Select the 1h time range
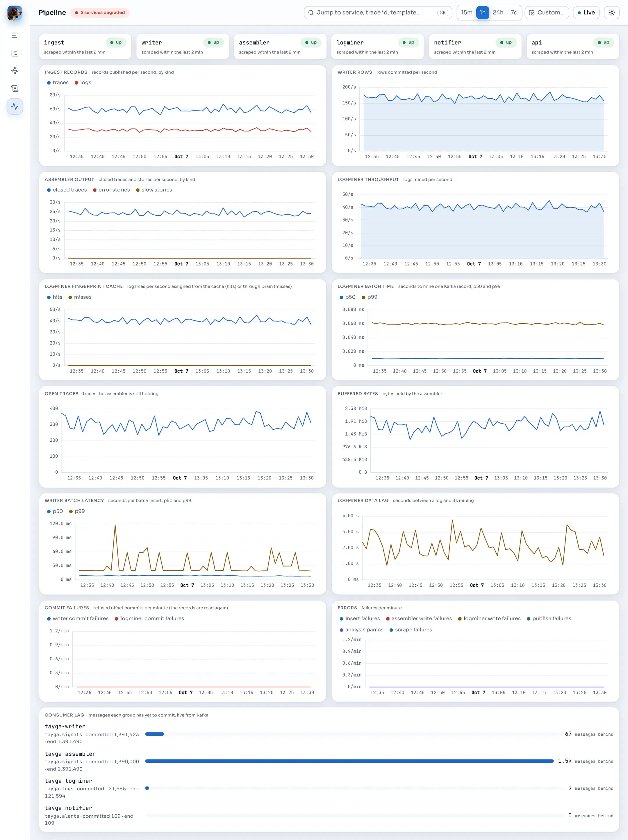Viewport: 628px width, 840px height. 483,13
